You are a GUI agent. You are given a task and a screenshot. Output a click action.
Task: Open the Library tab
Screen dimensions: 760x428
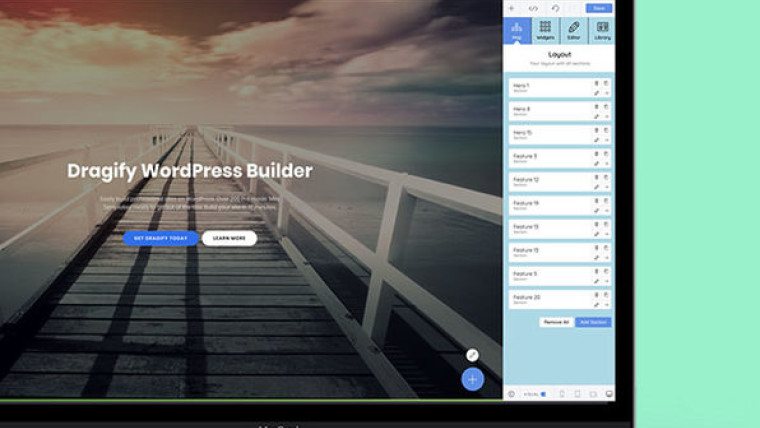coord(602,31)
